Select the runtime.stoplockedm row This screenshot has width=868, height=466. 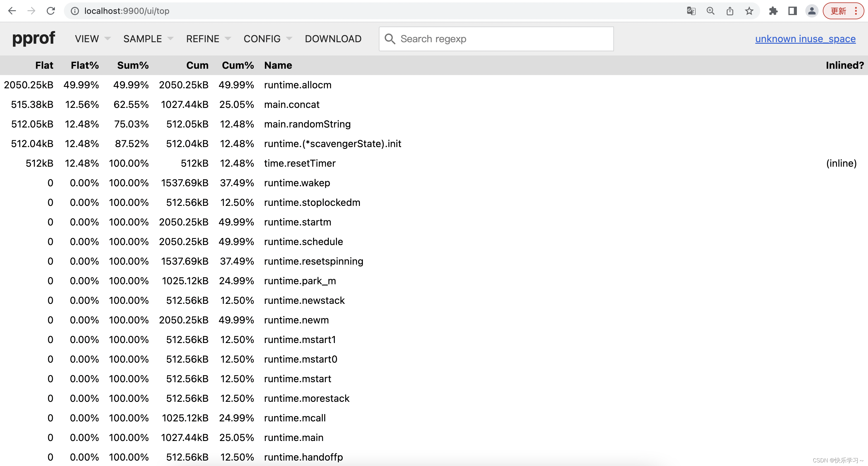434,202
